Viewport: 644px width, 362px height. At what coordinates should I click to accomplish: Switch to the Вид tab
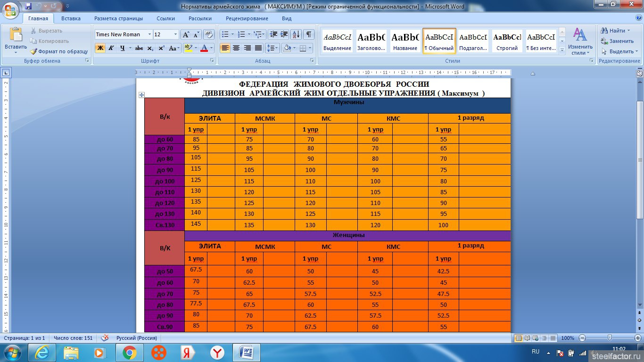tap(287, 18)
